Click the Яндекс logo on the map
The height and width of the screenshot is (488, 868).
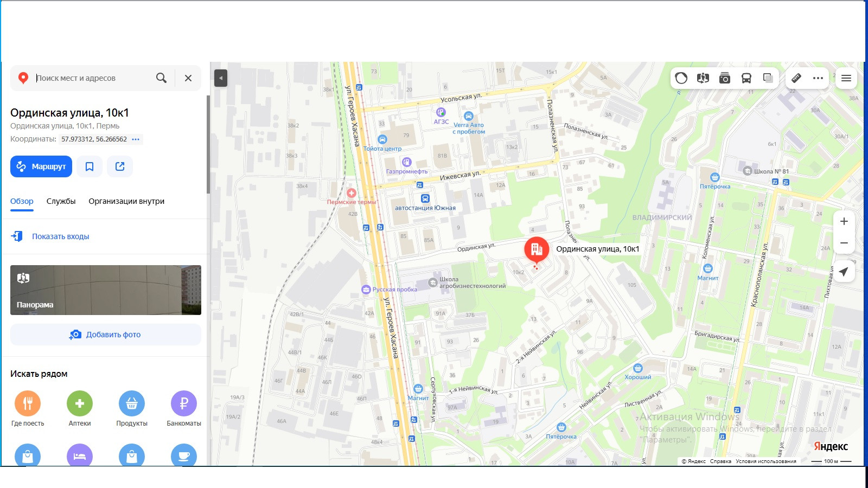(x=831, y=446)
